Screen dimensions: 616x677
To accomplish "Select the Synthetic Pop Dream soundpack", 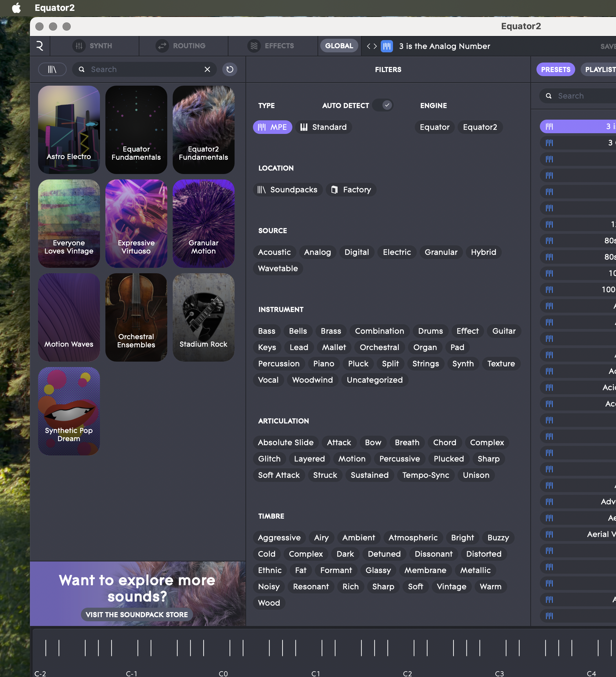I will tap(69, 411).
